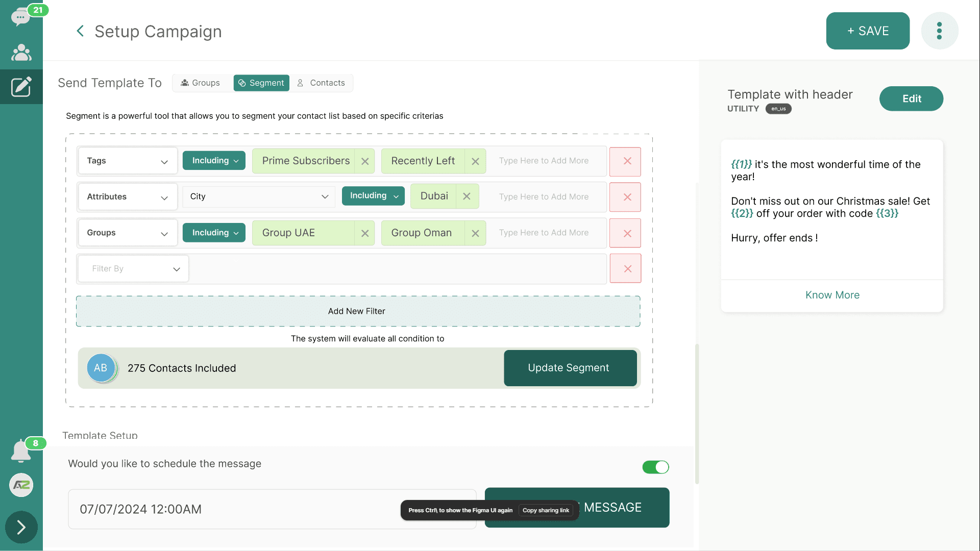Viewport: 980px width, 551px height.
Task: Open the Attributes filter type dropdown
Action: tap(128, 197)
